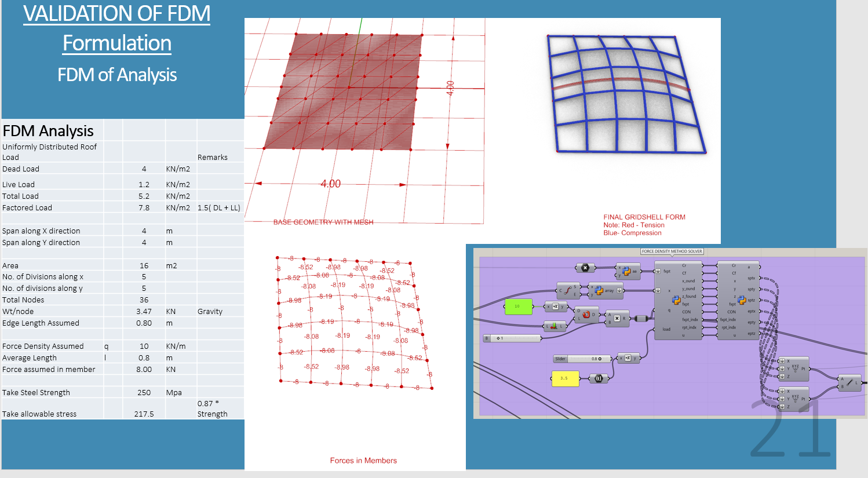Select the Line component outputting L
The width and height of the screenshot is (868, 478).
(849, 382)
